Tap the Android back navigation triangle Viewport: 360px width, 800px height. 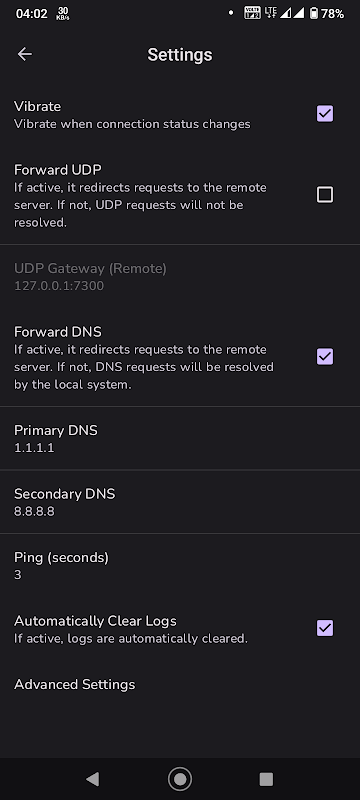click(x=92, y=779)
